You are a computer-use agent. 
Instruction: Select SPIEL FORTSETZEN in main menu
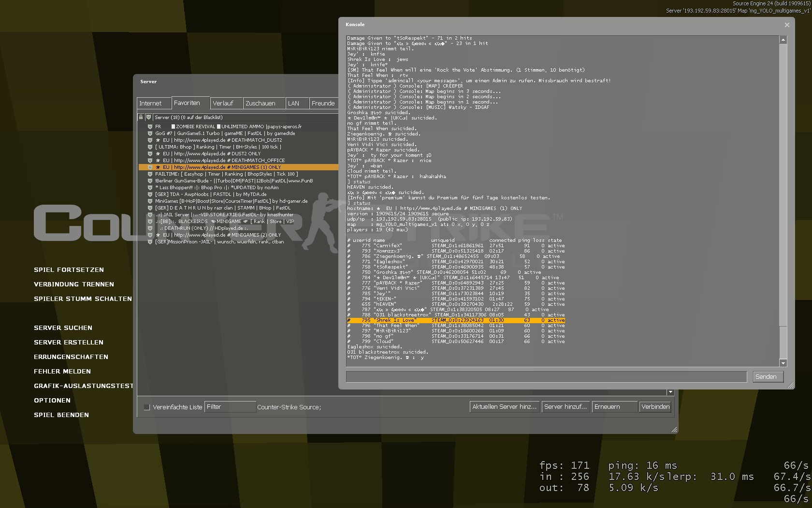point(69,270)
